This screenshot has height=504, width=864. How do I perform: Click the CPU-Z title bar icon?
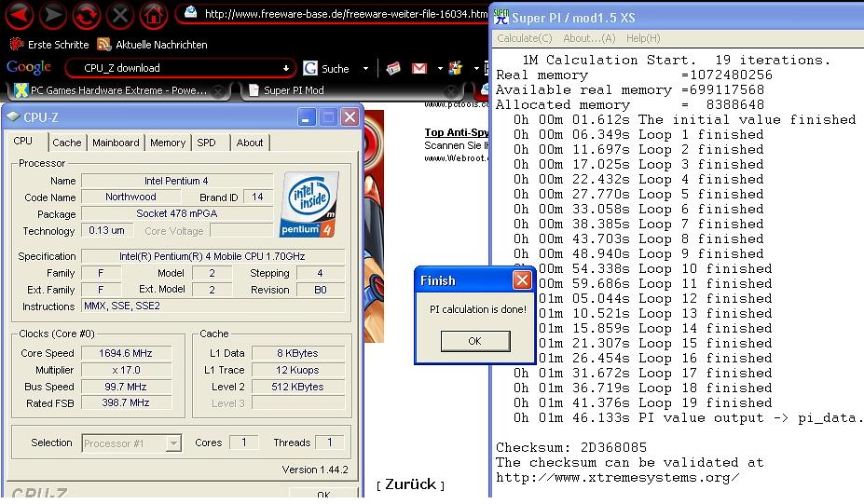tap(13, 116)
